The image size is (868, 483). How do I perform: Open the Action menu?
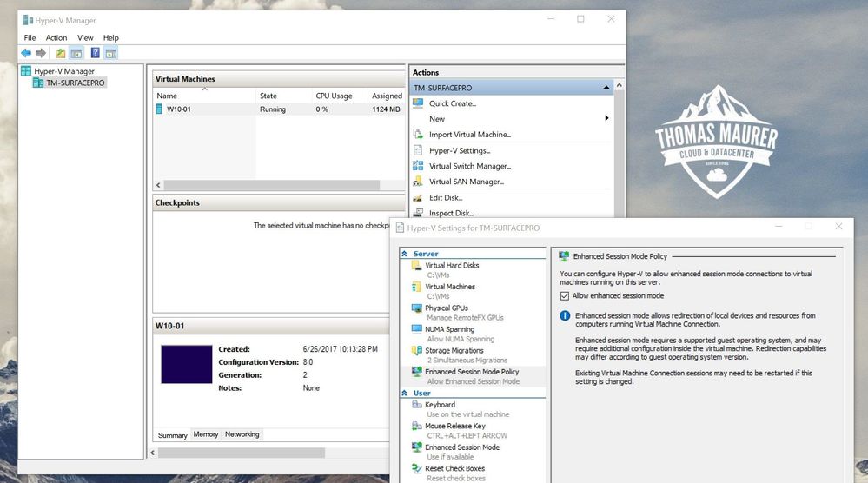coord(56,37)
